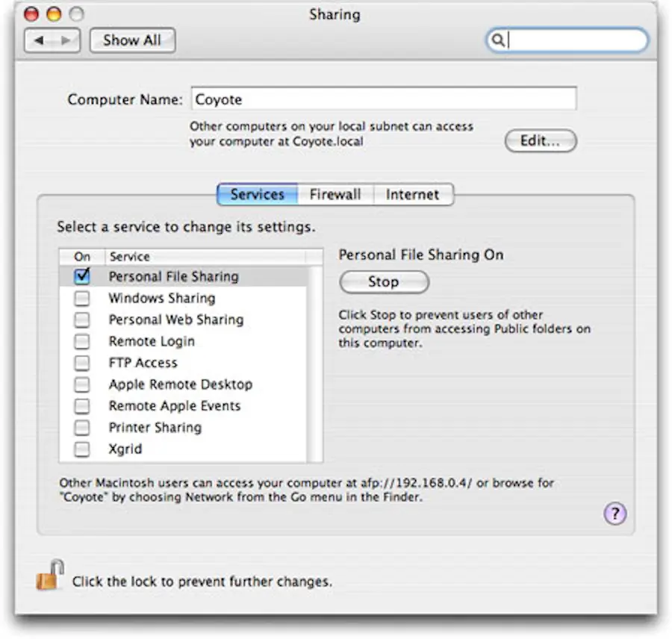The image size is (672, 639).
Task: Switch to the Internet tab
Action: pos(413,194)
